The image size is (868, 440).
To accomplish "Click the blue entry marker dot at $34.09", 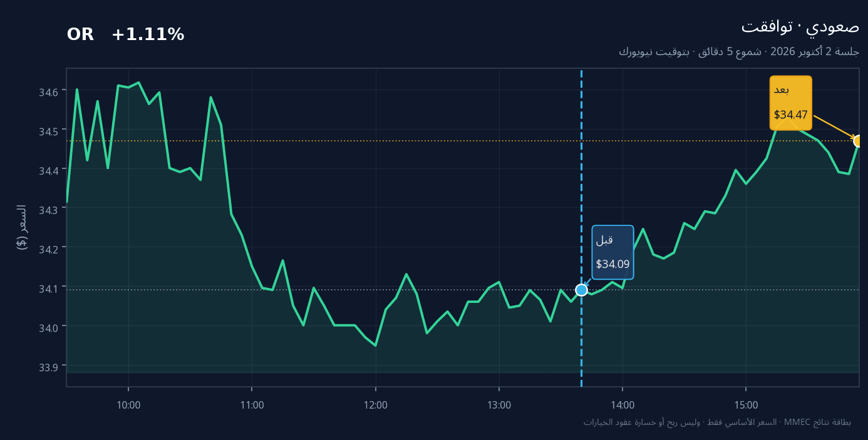I will click(x=581, y=290).
